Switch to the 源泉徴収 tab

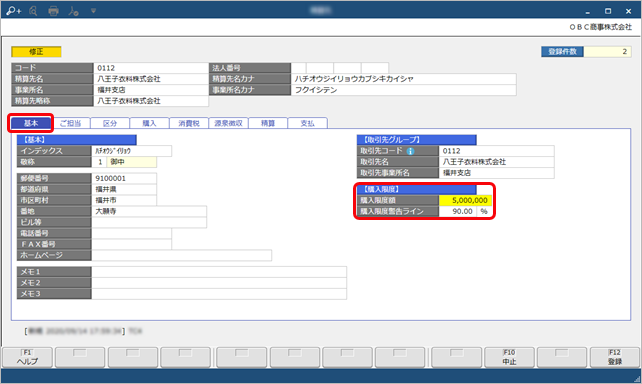228,123
